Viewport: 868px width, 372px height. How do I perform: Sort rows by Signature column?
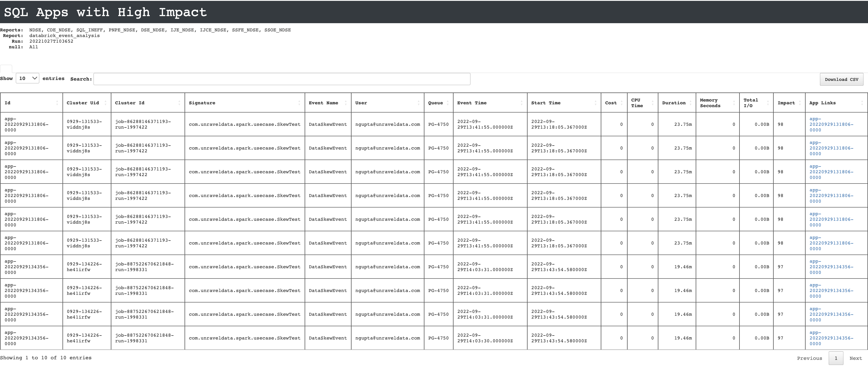coord(245,103)
